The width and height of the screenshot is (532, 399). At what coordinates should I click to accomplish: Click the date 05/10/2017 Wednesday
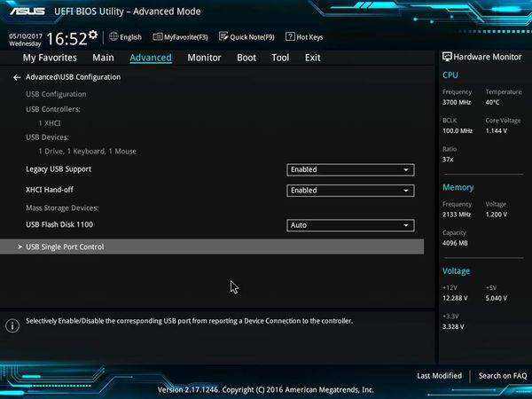26,40
